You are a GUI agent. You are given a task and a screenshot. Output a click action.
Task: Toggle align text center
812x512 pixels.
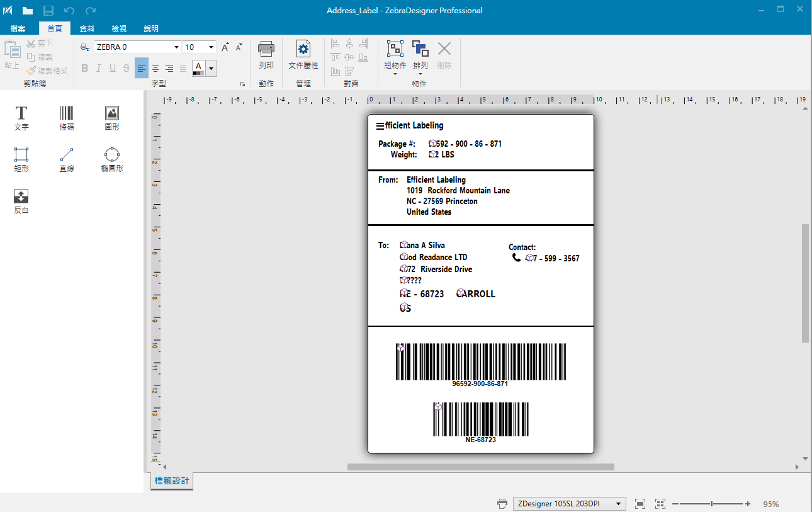click(x=155, y=68)
